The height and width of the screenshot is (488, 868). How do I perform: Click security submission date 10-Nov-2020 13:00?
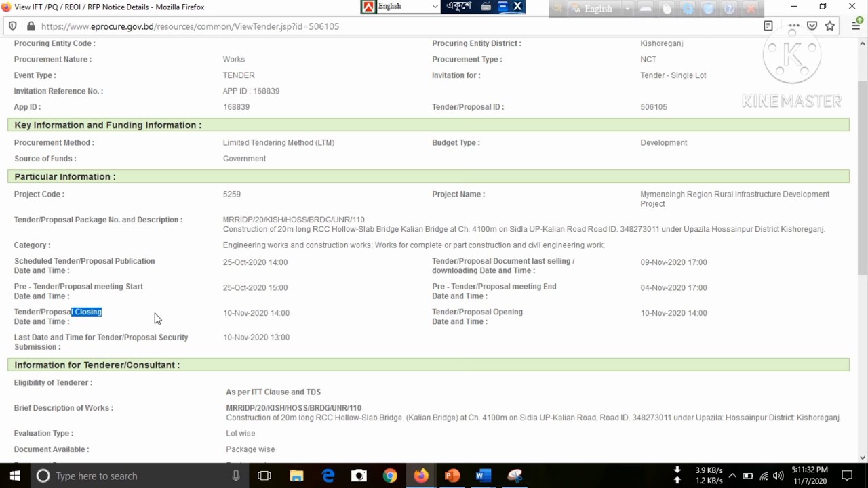tap(256, 338)
